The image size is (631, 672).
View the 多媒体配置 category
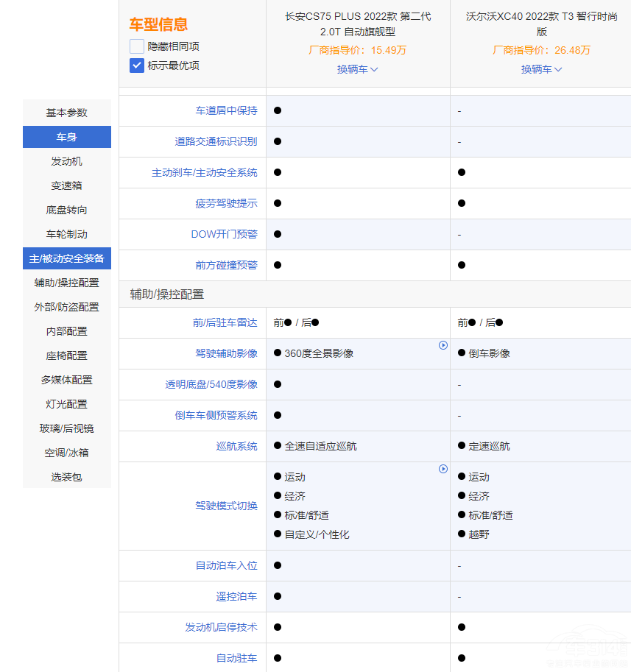pyautogui.click(x=66, y=379)
